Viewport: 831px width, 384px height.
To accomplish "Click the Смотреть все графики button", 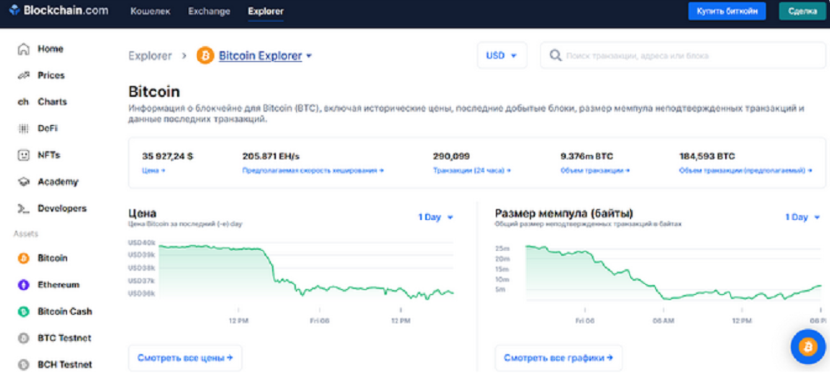I will [559, 358].
